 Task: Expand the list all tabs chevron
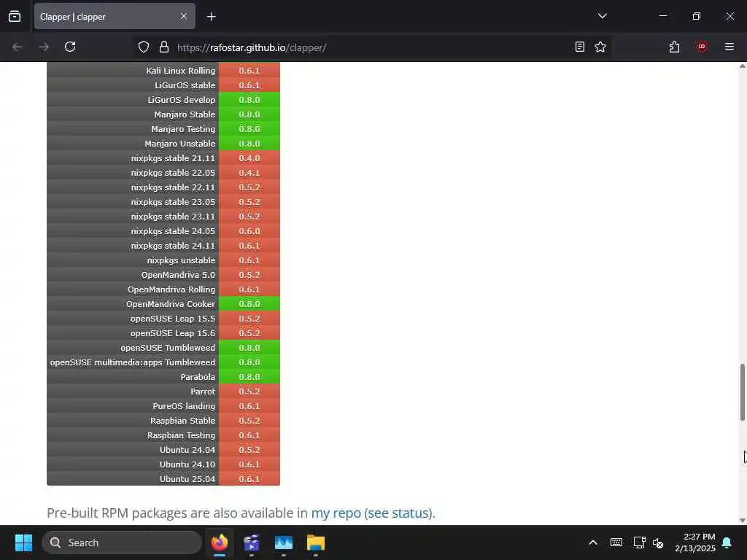[602, 16]
